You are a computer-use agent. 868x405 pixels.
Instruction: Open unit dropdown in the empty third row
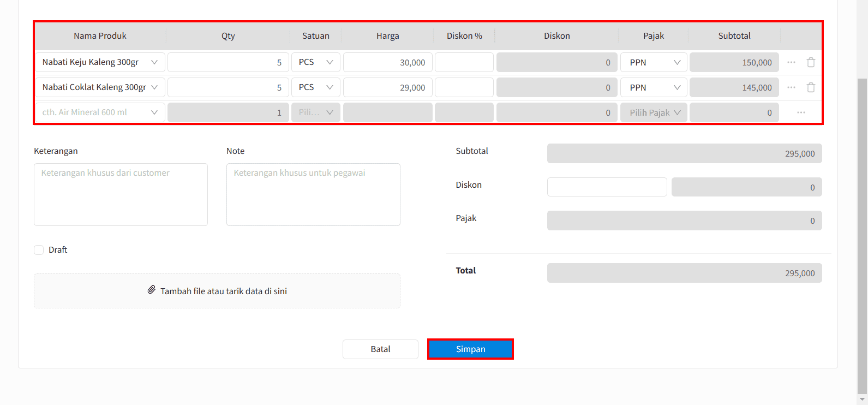(x=316, y=112)
